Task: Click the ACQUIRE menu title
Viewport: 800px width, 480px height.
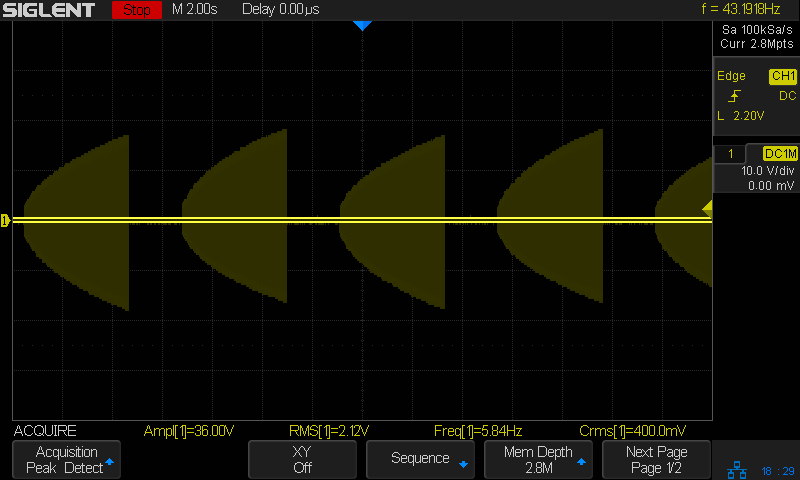Action: click(45, 431)
